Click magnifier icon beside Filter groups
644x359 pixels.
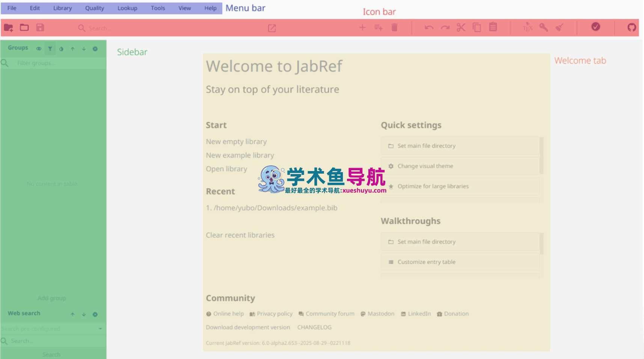pos(5,63)
